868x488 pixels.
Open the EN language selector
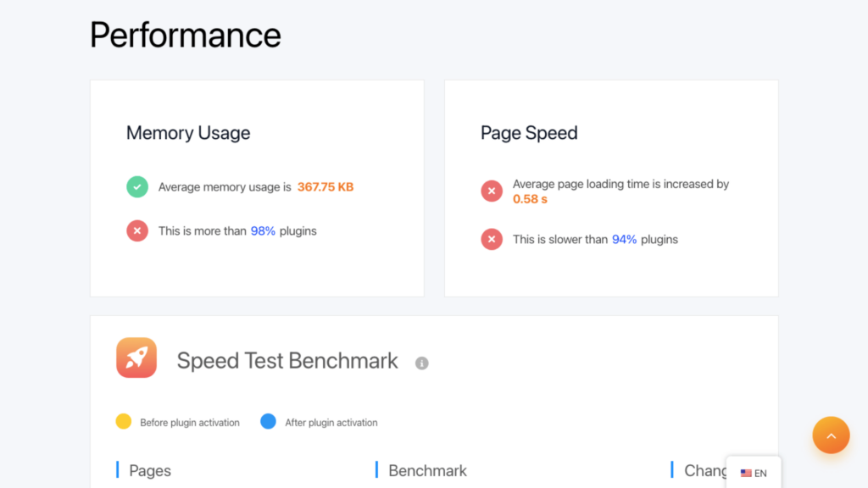pyautogui.click(x=754, y=473)
